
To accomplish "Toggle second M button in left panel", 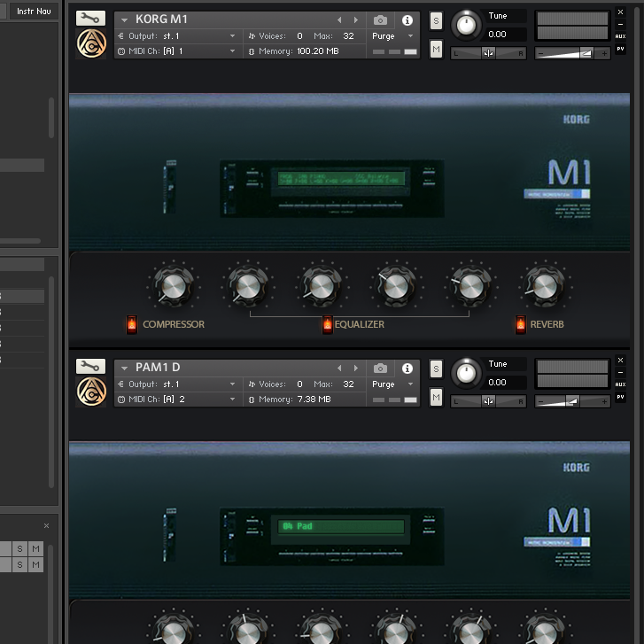I will pyautogui.click(x=35, y=565).
